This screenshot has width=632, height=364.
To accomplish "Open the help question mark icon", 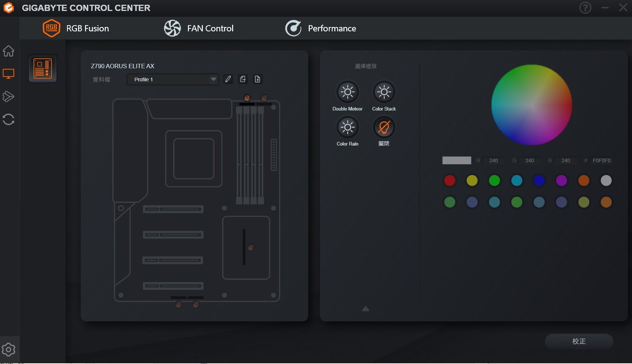I will click(585, 8).
